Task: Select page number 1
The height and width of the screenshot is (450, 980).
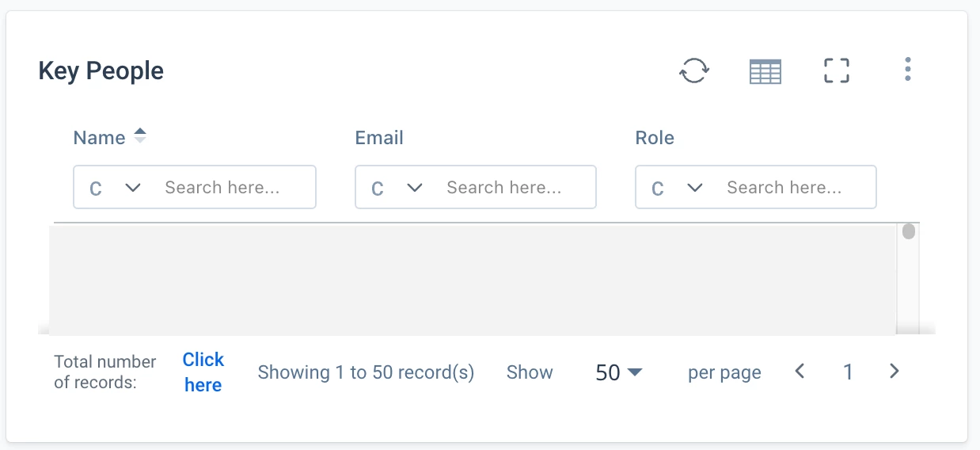Action: [x=848, y=372]
